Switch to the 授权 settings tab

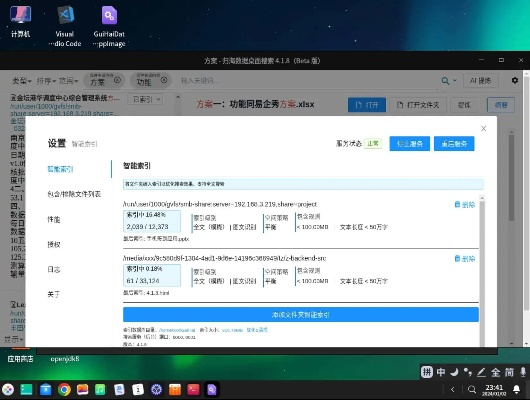54,244
